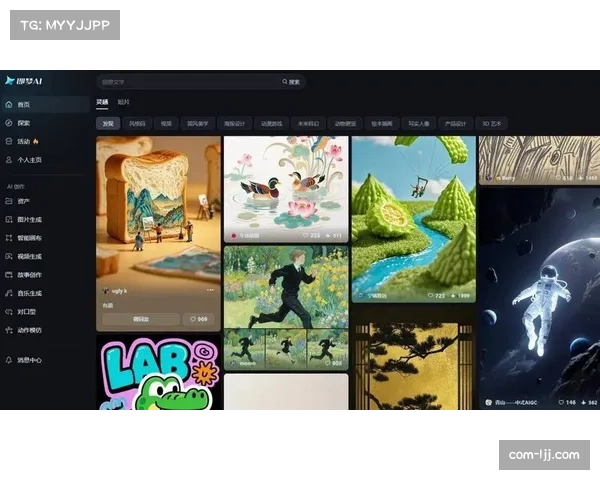Screen dimensions: 600x480
Task: Click the folder icon beside 资产
Action: 9,201
